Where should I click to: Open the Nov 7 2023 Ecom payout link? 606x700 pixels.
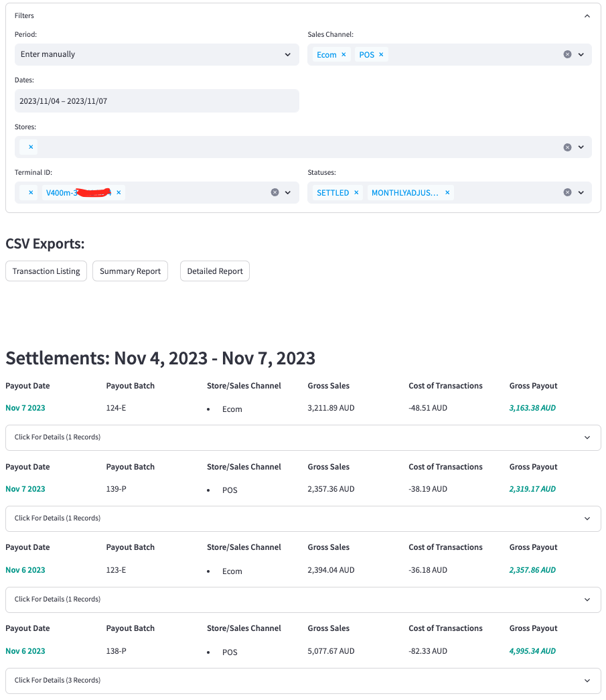click(25, 407)
